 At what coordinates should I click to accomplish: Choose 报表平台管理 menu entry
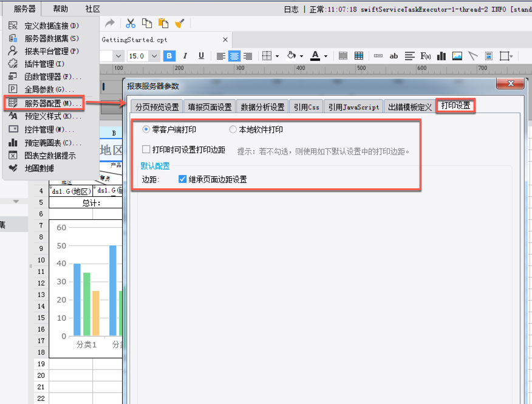pyautogui.click(x=51, y=51)
